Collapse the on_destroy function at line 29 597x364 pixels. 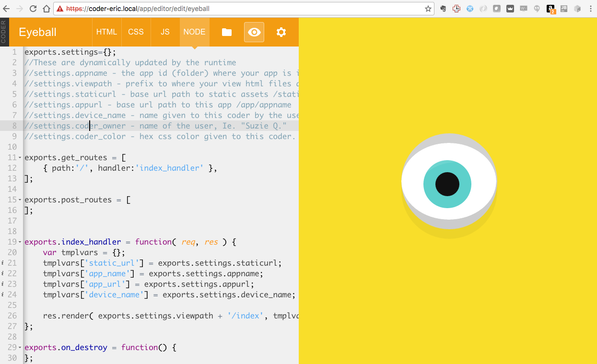(20, 347)
